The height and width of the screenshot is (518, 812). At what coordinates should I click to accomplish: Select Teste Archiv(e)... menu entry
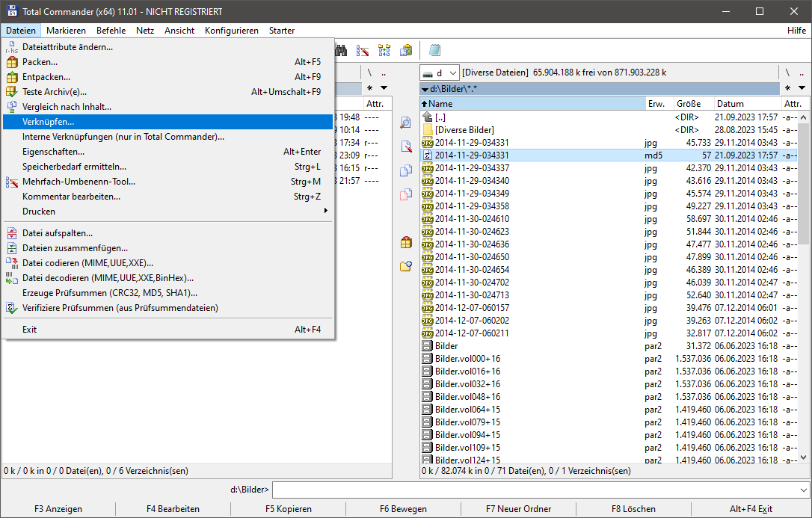pyautogui.click(x=167, y=92)
